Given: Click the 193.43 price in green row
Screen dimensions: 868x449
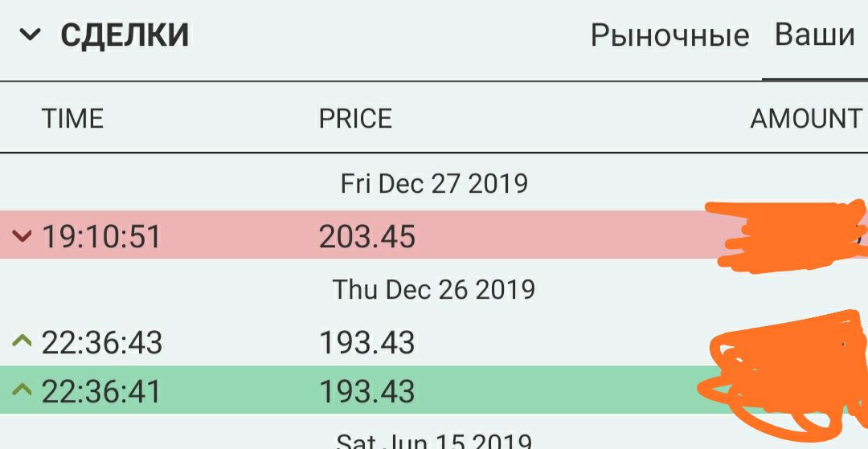Looking at the screenshot, I should point(367,391).
